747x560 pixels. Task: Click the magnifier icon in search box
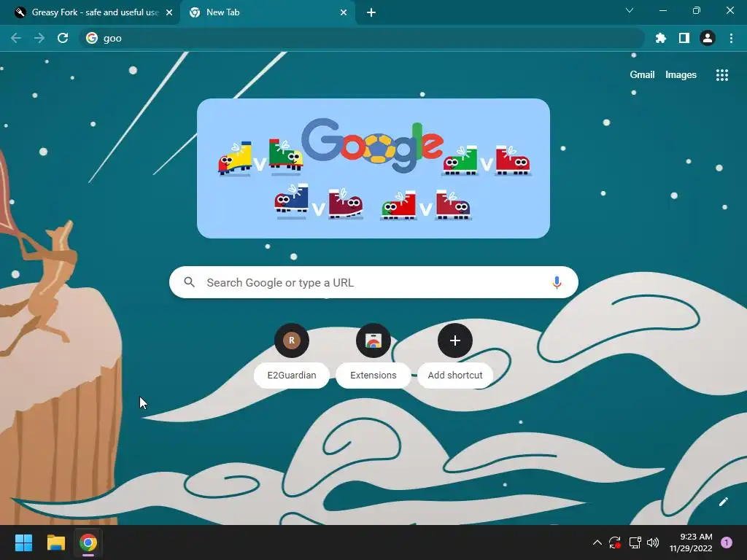[x=189, y=282]
